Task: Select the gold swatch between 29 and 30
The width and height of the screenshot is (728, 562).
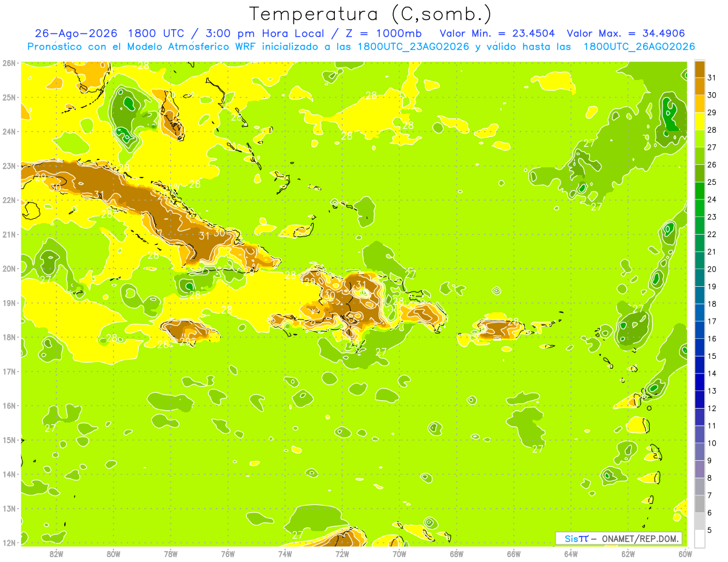Action: click(x=699, y=104)
